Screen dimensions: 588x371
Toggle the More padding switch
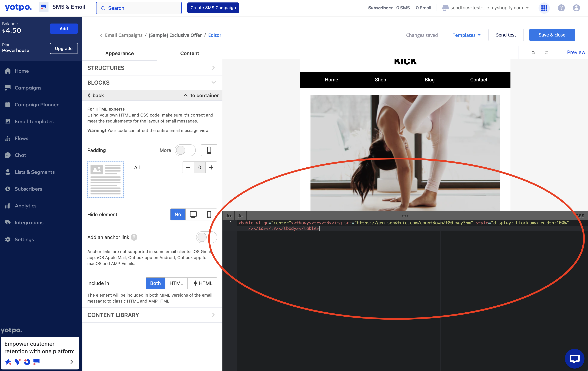(x=185, y=150)
